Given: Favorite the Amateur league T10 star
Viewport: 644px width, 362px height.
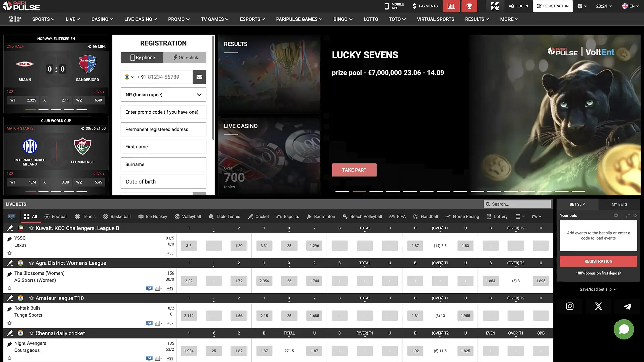Looking at the screenshot, I should (x=31, y=298).
